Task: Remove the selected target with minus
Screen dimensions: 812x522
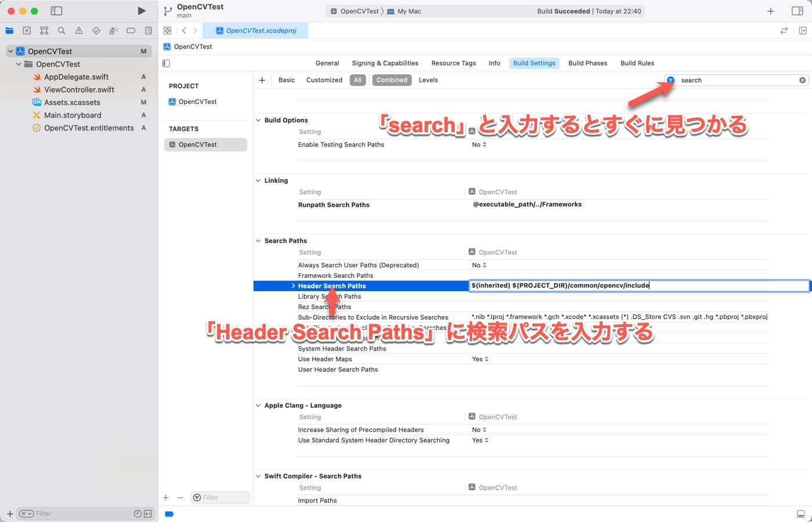Action: tap(180, 498)
